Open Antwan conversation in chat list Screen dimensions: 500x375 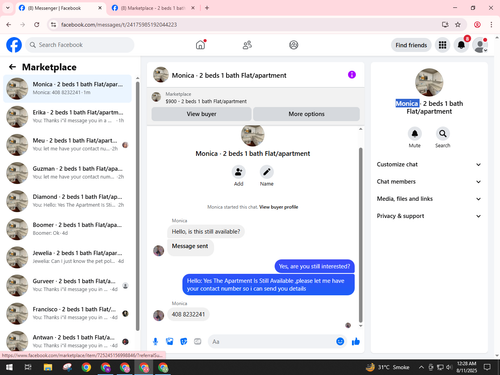(67, 341)
